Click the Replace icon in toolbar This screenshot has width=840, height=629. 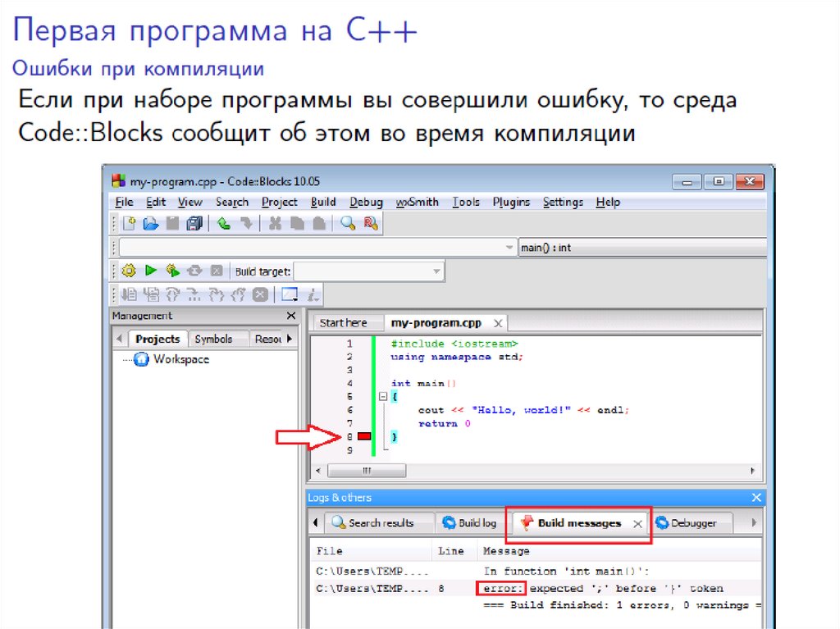pos(371,223)
